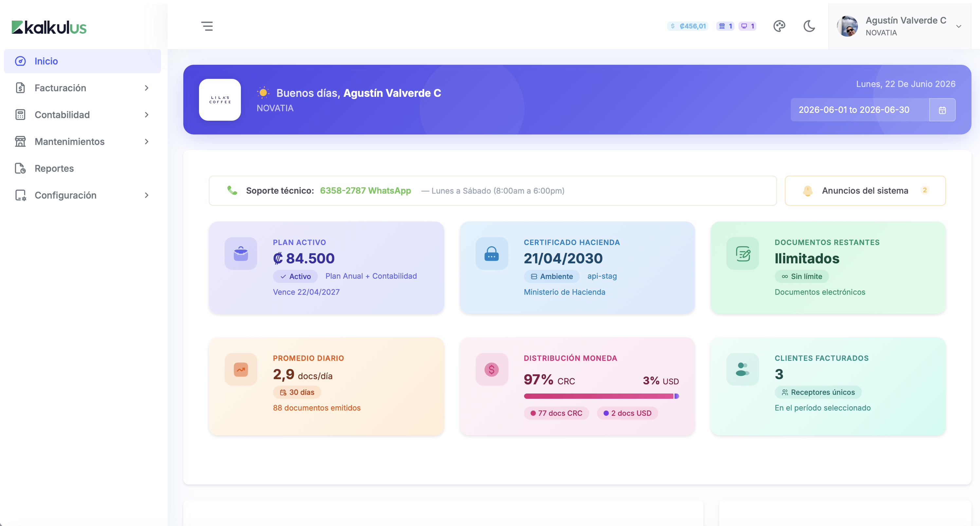Click the Promedio Diario trend icon
The width and height of the screenshot is (980, 526).
[241, 369]
